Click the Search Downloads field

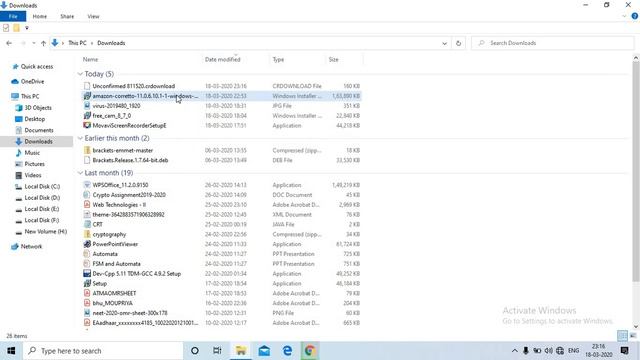pos(553,43)
